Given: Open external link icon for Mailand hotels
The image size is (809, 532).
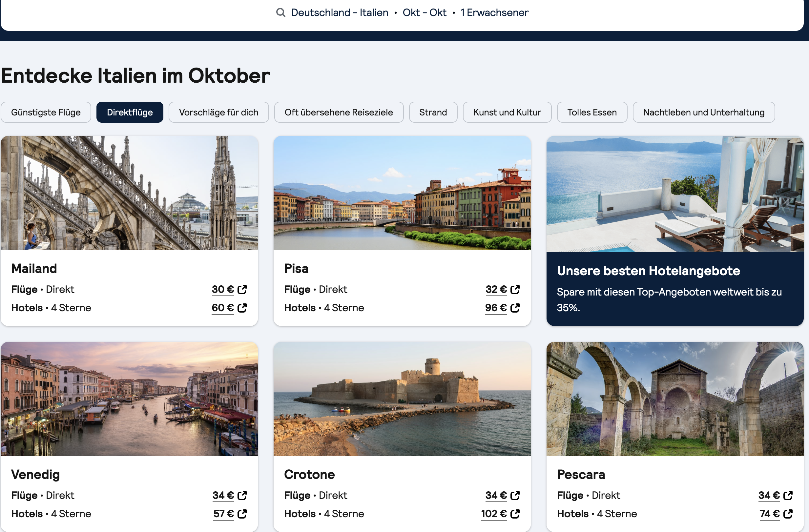Looking at the screenshot, I should [242, 308].
